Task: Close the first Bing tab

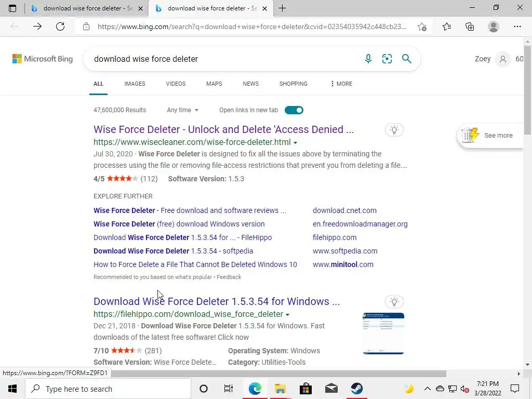Action: (140, 8)
